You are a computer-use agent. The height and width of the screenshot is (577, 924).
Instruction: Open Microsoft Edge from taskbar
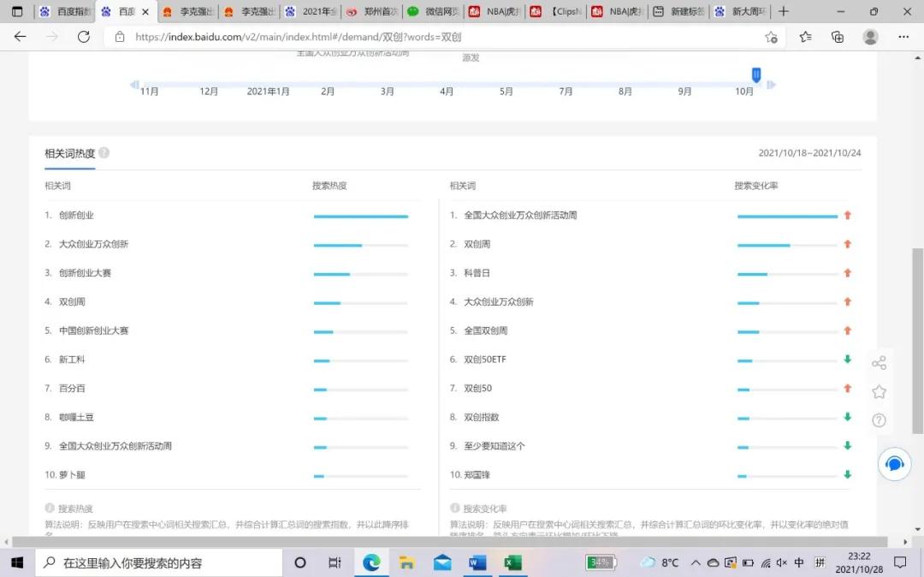(x=371, y=562)
